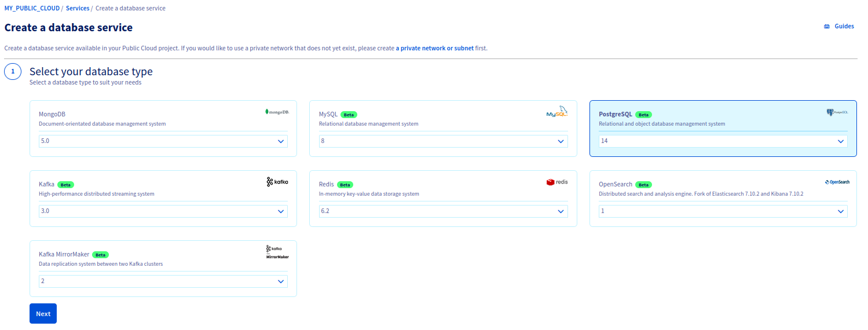Click the OpenSearch logo icon
Image resolution: width=868 pixels, height=330 pixels.
click(x=837, y=182)
